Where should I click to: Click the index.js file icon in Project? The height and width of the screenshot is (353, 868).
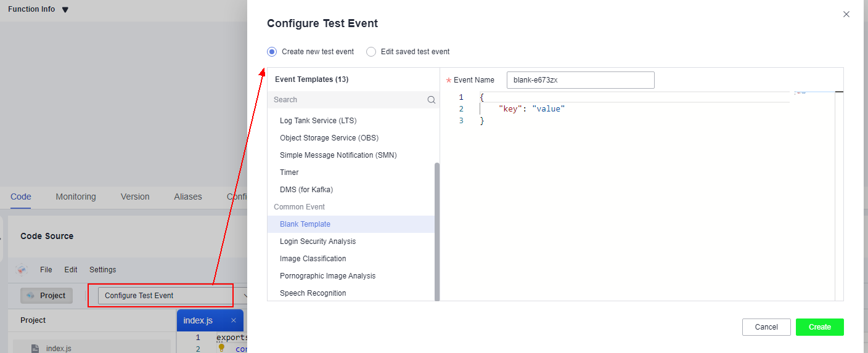point(36,348)
